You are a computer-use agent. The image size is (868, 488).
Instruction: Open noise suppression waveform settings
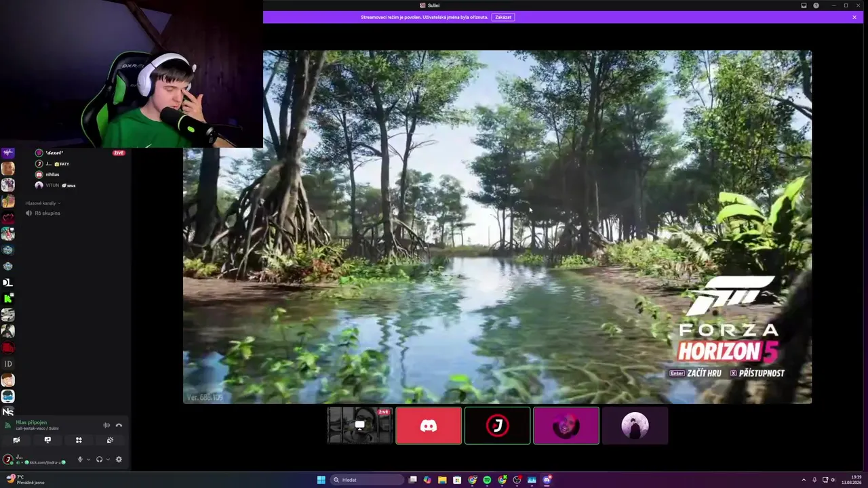[106, 425]
